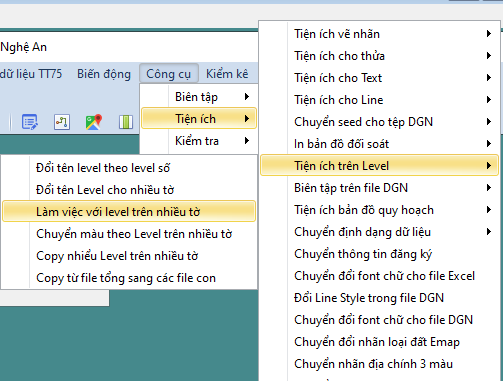The height and width of the screenshot is (381, 503).
Task: Expand Chuyển seed cho tệp DGN submenu
Action: (379, 122)
